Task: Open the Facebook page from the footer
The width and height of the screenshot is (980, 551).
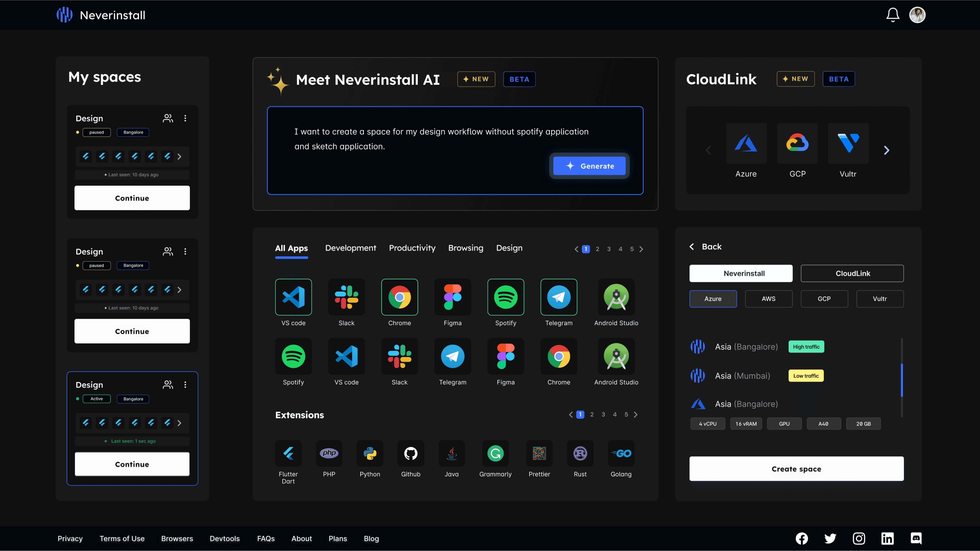Action: tap(802, 539)
